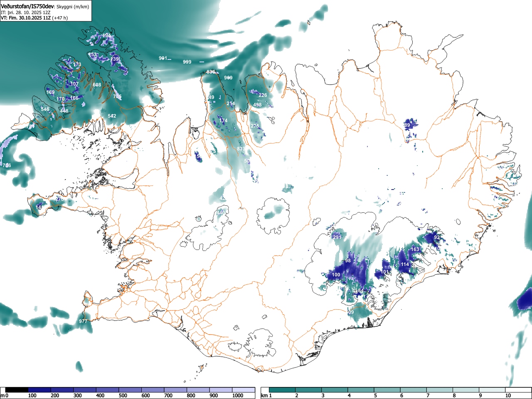Click the '7' tick label in the km legend
The width and height of the screenshot is (532, 399).
point(428,396)
